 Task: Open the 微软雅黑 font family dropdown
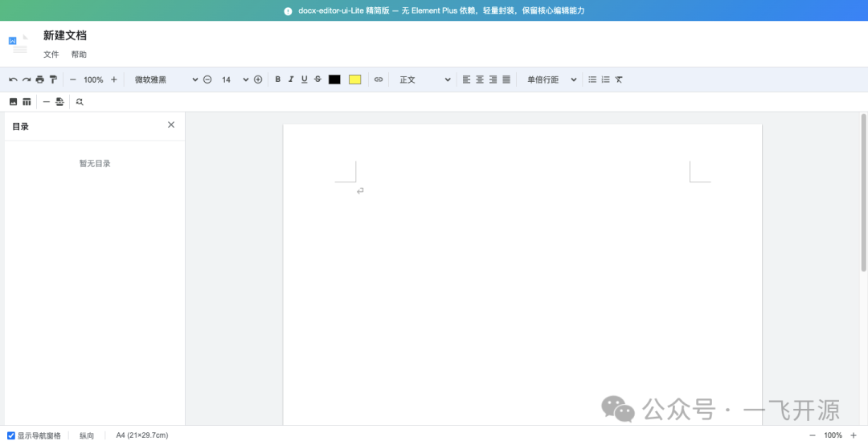pos(166,80)
